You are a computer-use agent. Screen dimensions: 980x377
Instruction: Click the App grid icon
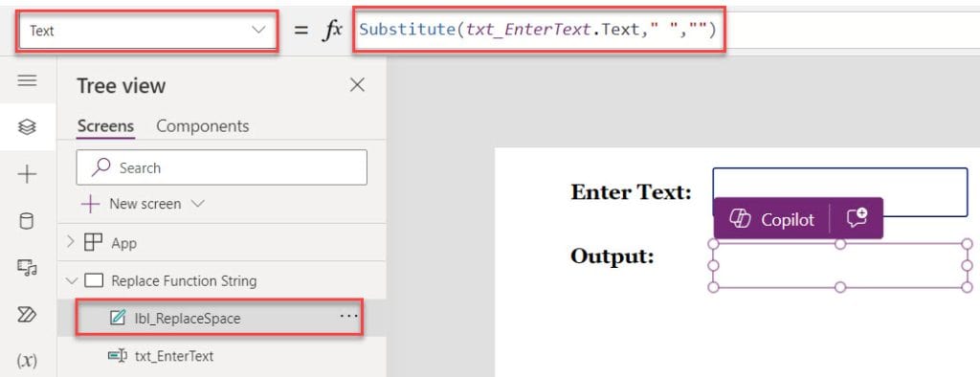pos(93,243)
